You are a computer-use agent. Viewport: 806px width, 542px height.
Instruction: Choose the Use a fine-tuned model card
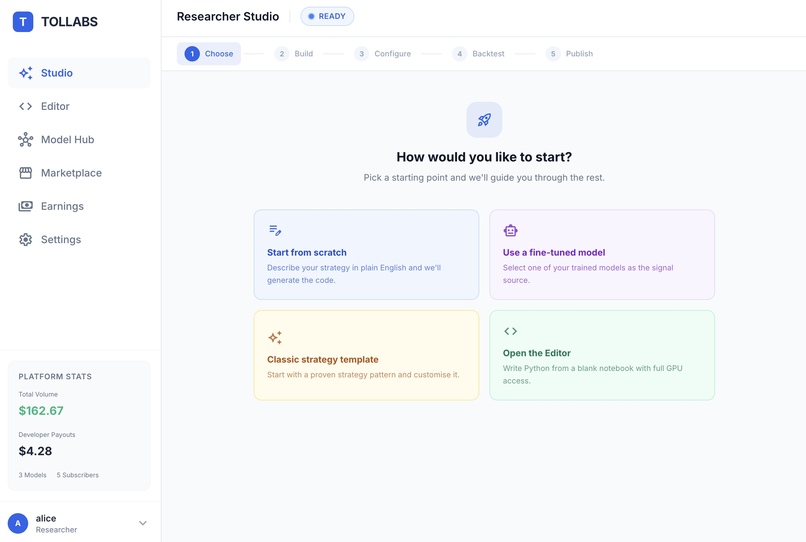coord(602,255)
